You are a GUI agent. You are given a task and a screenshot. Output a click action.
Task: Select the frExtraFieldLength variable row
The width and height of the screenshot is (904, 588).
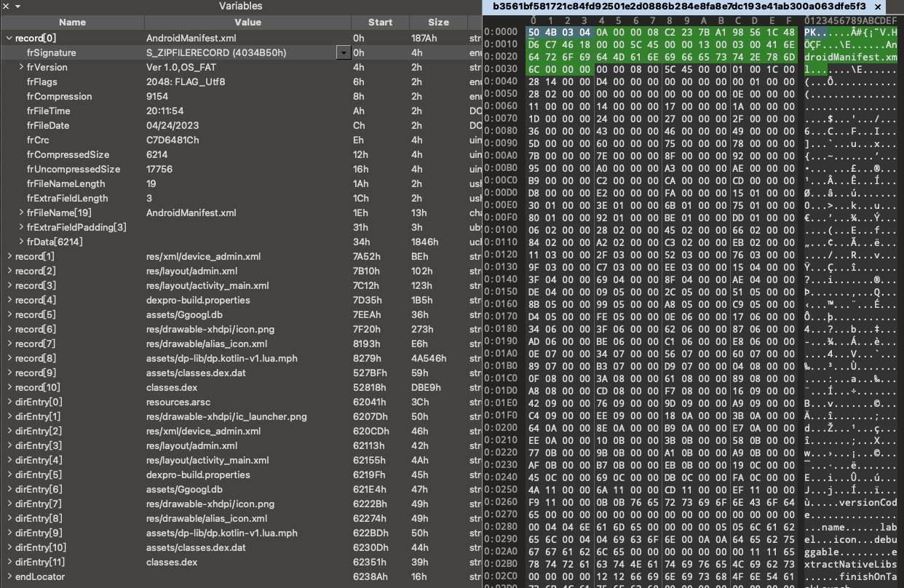click(x=240, y=198)
